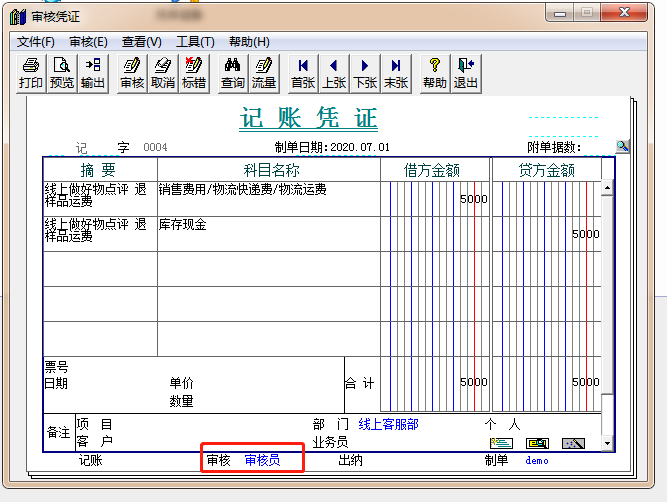This screenshot has height=502, width=667.
Task: Open the 审核(E) menu
Action: [88, 42]
